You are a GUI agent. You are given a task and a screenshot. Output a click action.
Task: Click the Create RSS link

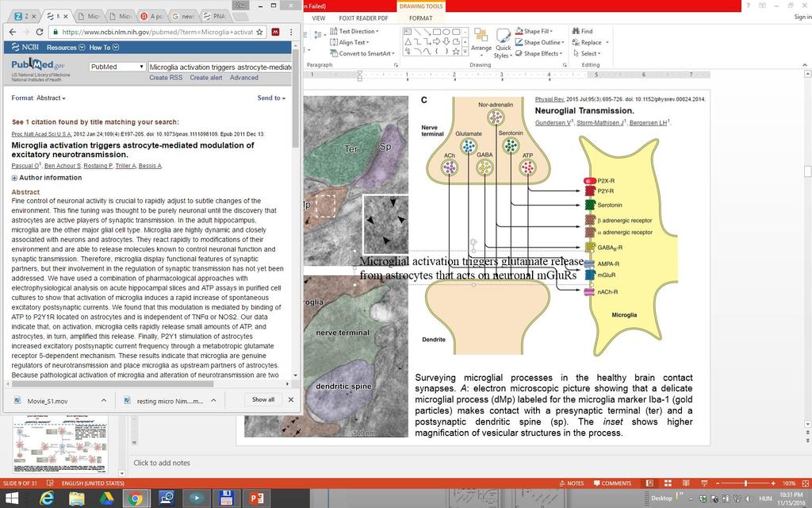[x=166, y=78]
